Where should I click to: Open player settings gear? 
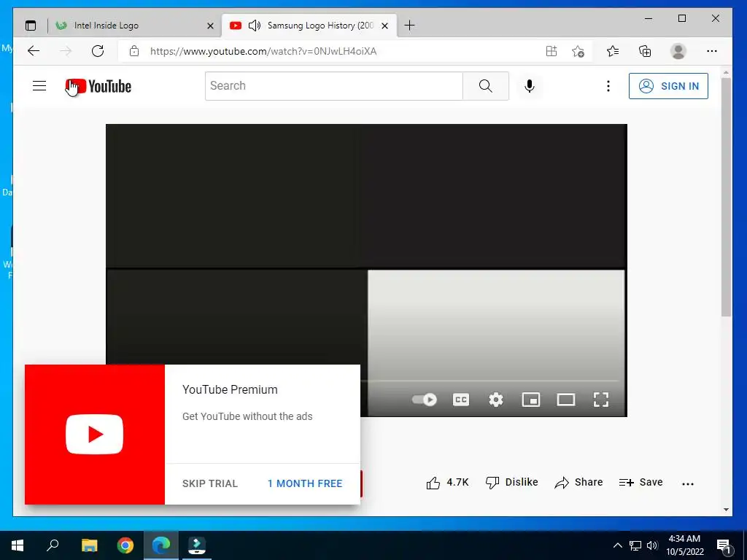[x=496, y=400]
